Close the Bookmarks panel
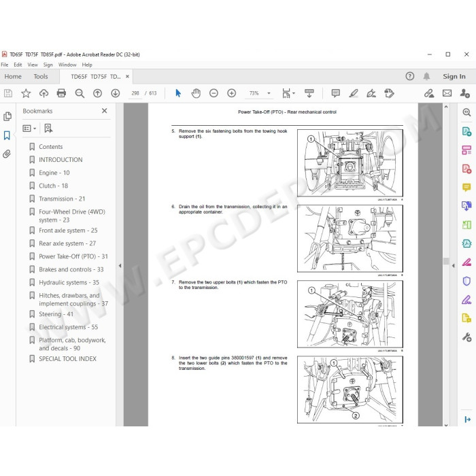476x476 pixels. (105, 111)
